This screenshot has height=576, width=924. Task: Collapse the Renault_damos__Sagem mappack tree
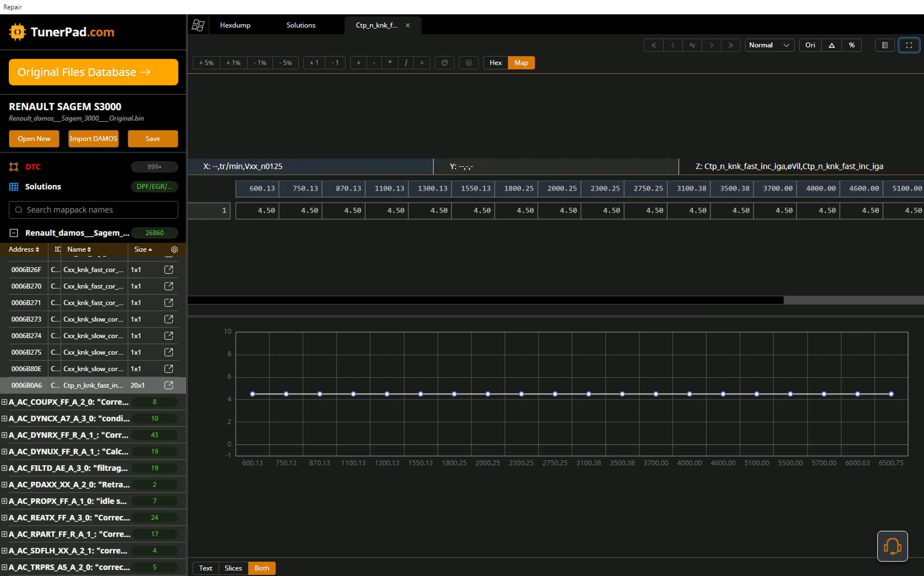pos(14,233)
